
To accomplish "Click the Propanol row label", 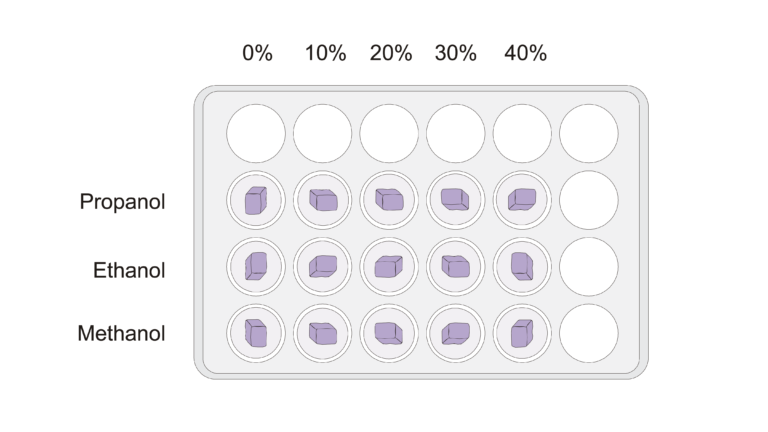I will [122, 202].
